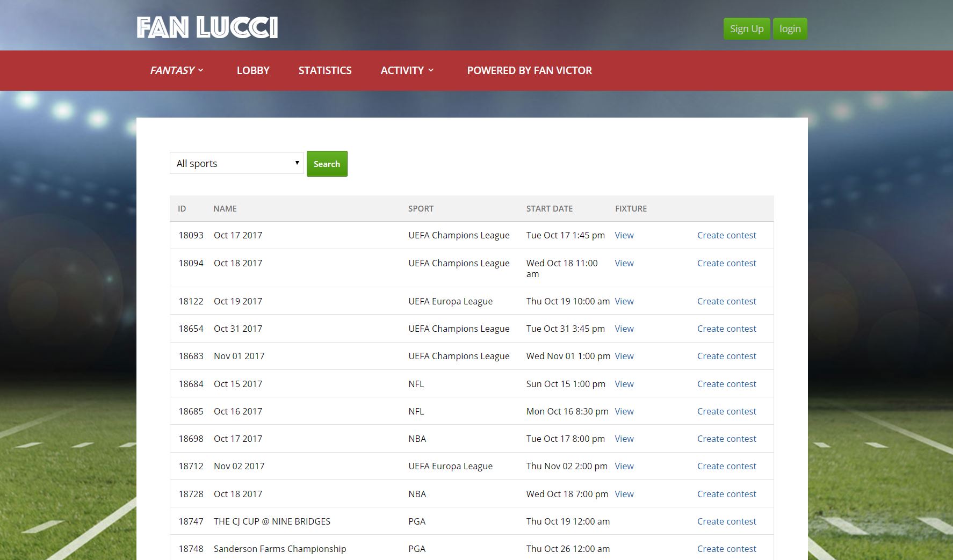Click start date Thu Nov 02 2:00 pm
Image resolution: width=953 pixels, height=560 pixels.
click(x=567, y=466)
